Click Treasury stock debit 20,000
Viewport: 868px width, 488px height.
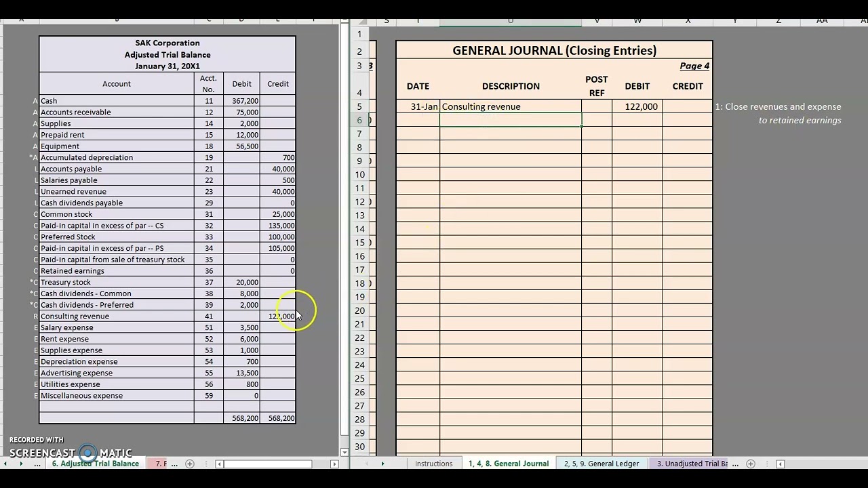(241, 282)
